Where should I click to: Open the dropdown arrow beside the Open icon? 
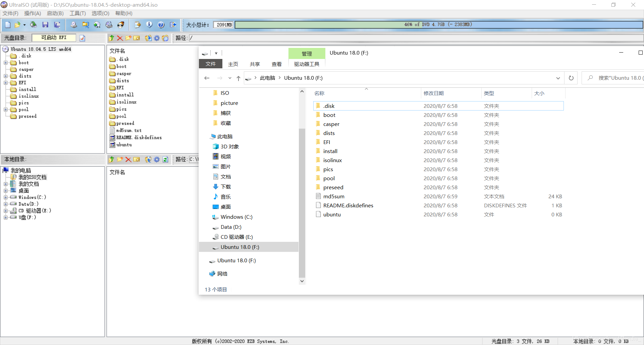click(24, 25)
